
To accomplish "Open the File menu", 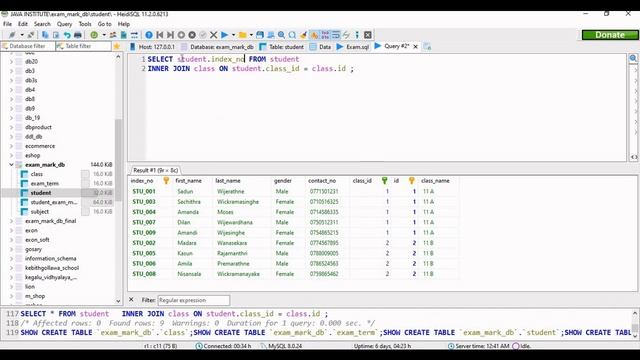I will click(7, 24).
